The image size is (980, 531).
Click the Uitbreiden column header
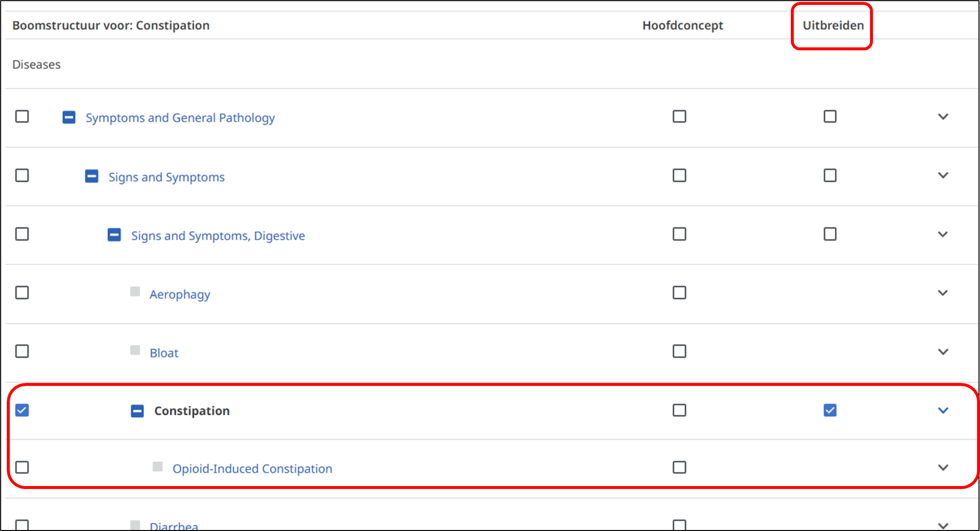point(833,25)
